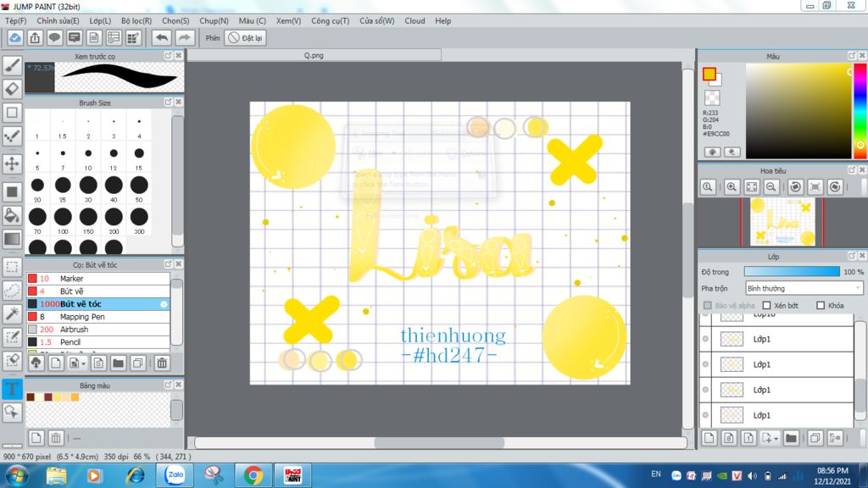Open the Công cụ(T) menu
The width and height of the screenshot is (868, 488).
point(330,20)
